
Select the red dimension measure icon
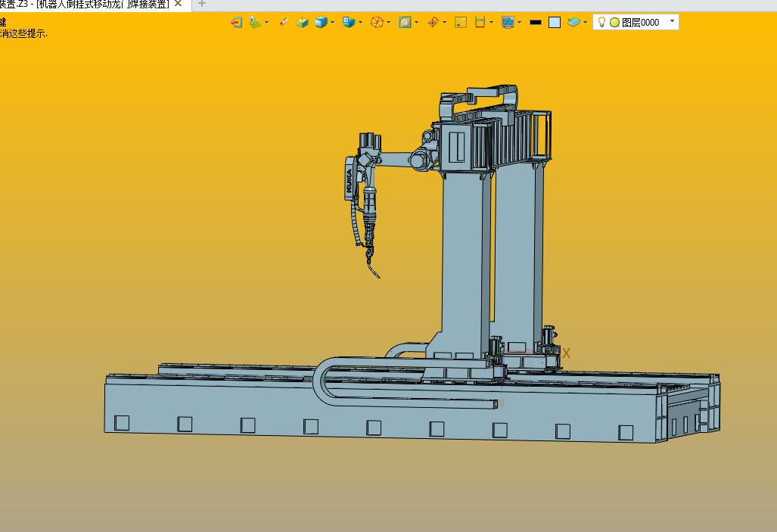pyautogui.click(x=480, y=22)
